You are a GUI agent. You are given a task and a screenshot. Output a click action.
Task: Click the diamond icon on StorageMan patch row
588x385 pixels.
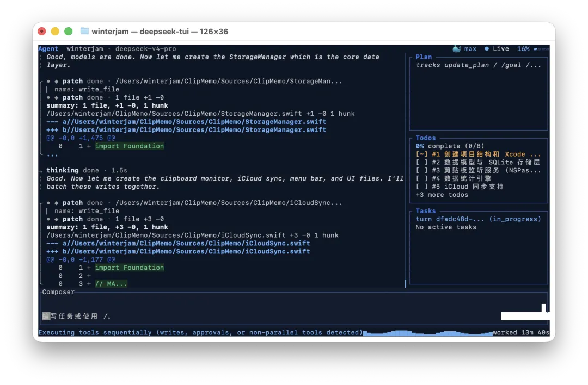coord(56,81)
